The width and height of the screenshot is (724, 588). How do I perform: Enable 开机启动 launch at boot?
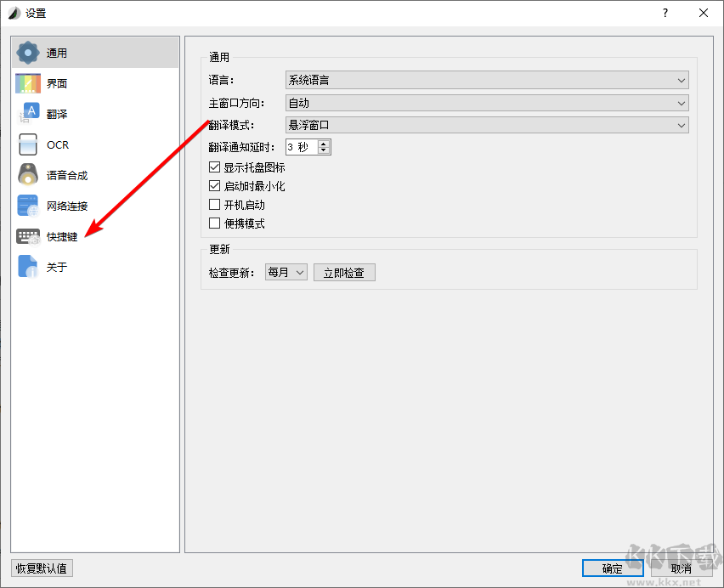click(x=214, y=204)
